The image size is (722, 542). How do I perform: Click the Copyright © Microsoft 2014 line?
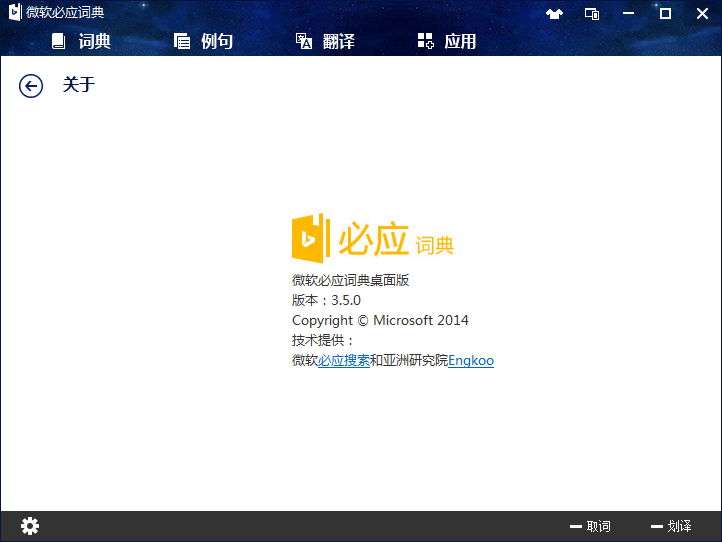pos(380,320)
